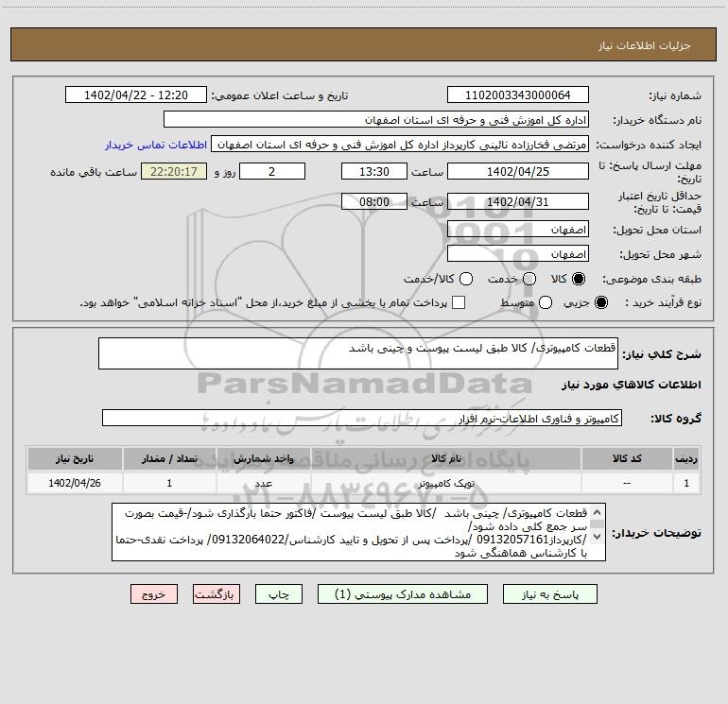Click the توضیحات خریدار text area
Screen dimensions: 728x704
point(358,532)
